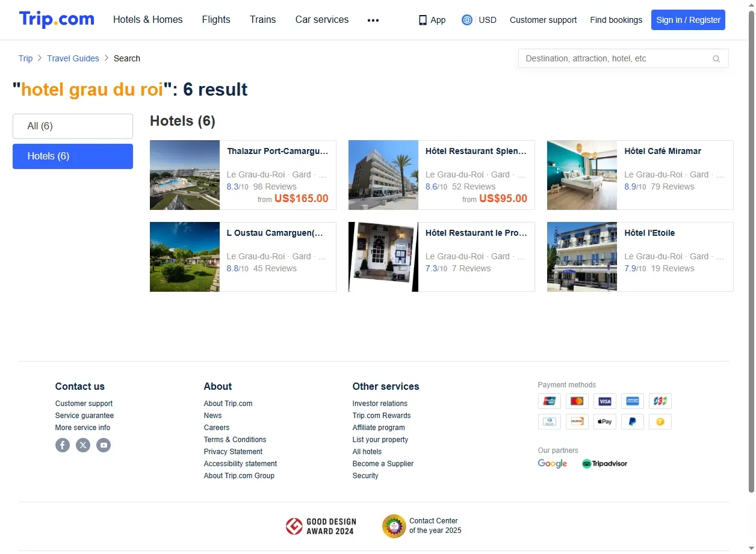
Task: Open the About Trip.com footer link
Action: (228, 404)
